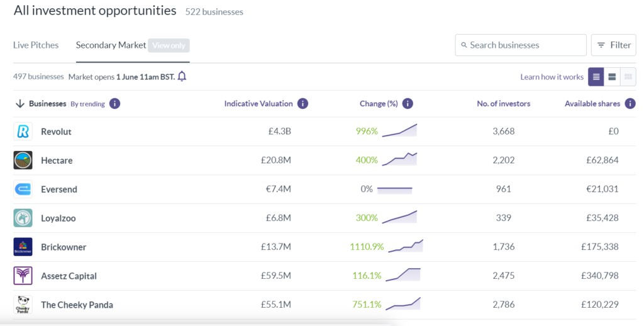Switch to grid view layout
Screen dimensions: 644x326
click(628, 77)
